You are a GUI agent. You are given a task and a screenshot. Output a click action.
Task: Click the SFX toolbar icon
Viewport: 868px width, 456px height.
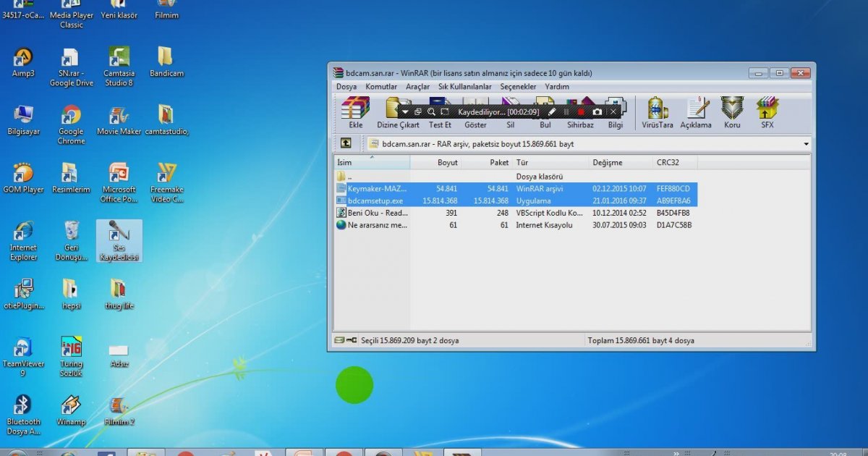tap(767, 113)
